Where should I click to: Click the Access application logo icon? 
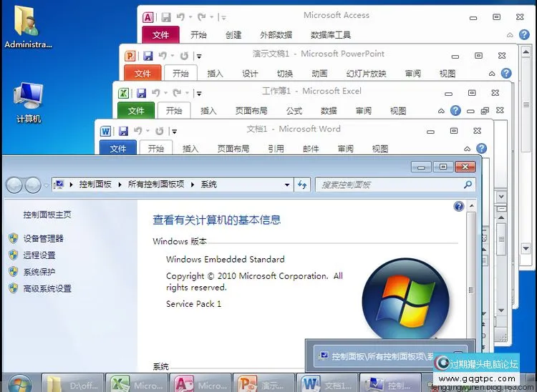pyautogui.click(x=148, y=17)
